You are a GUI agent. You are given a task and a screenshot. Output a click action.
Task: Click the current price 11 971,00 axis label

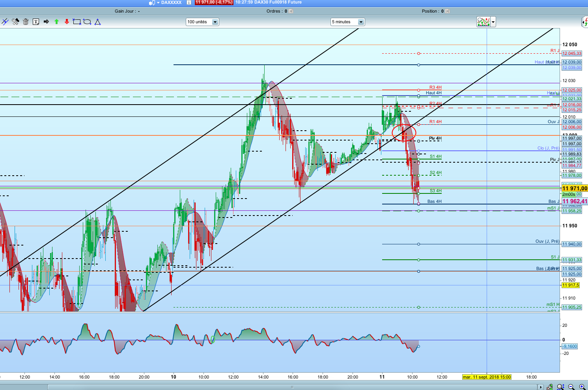[575, 188]
